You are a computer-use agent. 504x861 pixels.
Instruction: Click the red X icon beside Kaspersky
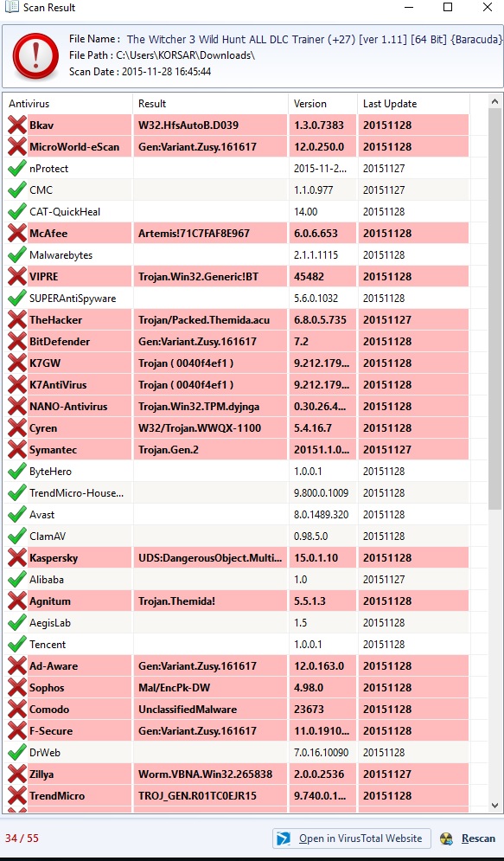(x=17, y=558)
